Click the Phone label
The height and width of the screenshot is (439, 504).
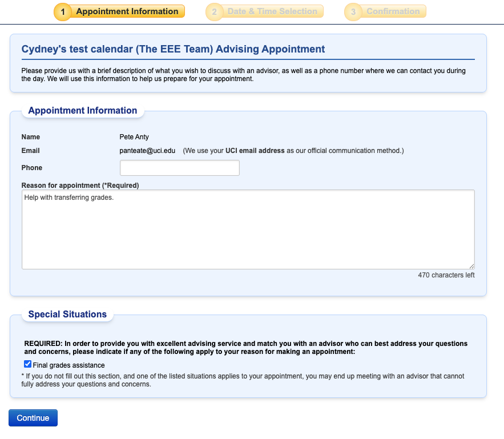pyautogui.click(x=32, y=168)
